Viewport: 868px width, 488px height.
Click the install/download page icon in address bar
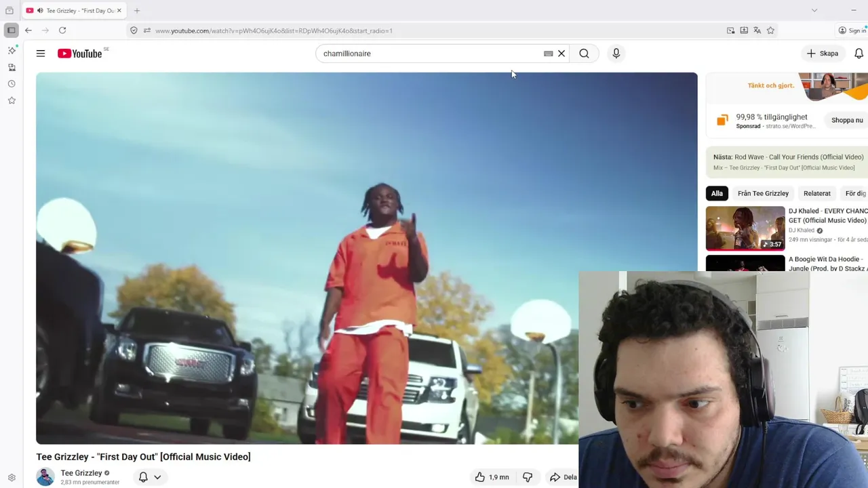pyautogui.click(x=744, y=30)
